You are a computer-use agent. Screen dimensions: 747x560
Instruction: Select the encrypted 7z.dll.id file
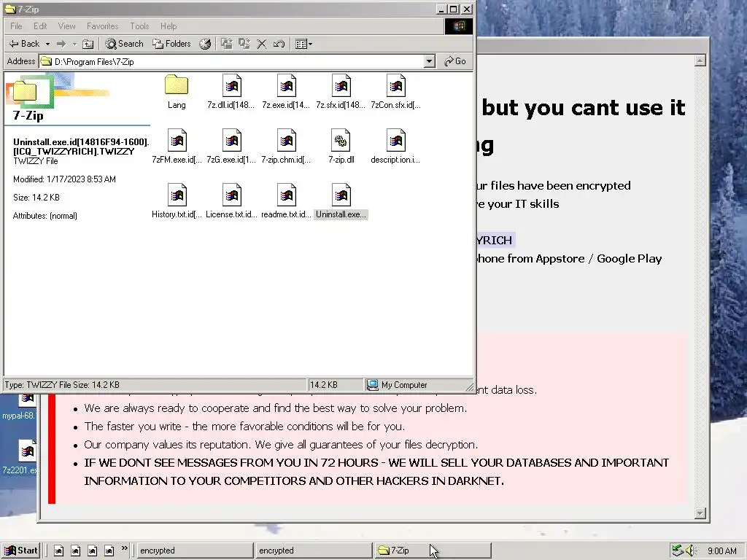click(x=231, y=92)
